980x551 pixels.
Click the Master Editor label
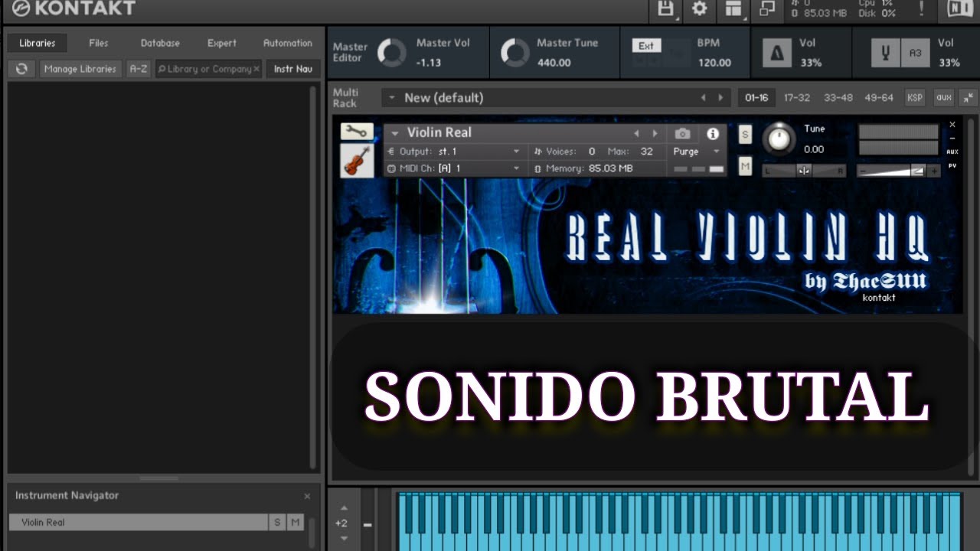pyautogui.click(x=349, y=52)
